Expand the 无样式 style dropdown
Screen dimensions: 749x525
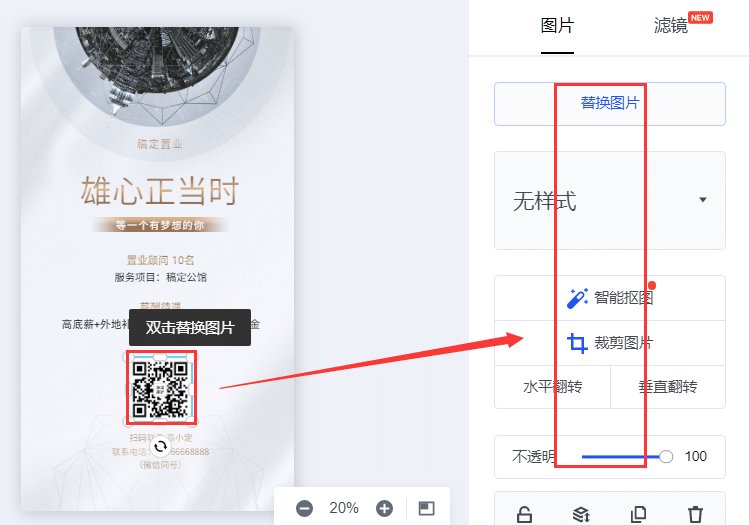[x=610, y=201]
